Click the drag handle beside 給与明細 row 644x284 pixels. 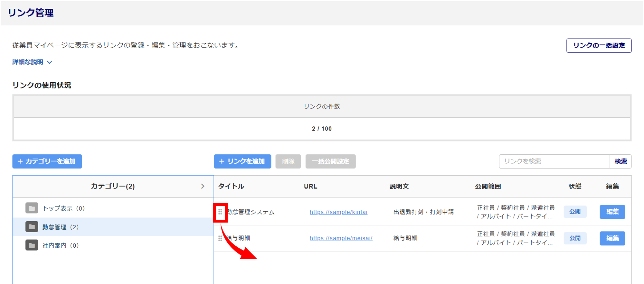[x=220, y=238]
